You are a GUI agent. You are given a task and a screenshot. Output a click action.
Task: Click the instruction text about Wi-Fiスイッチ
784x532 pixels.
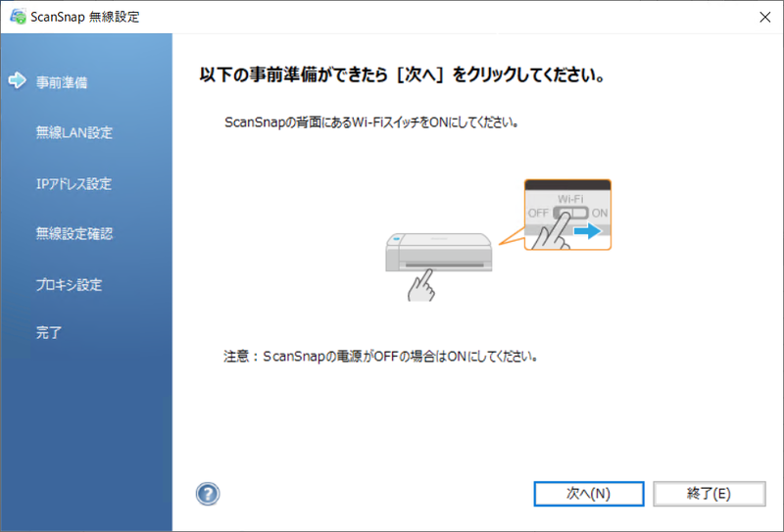pyautogui.click(x=371, y=122)
